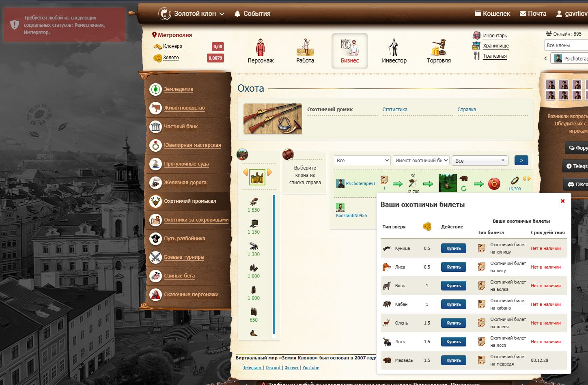Viewport: 588px width, 385px height.
Task: Click the blue vertical scrollbar in item list
Action: 274,264
